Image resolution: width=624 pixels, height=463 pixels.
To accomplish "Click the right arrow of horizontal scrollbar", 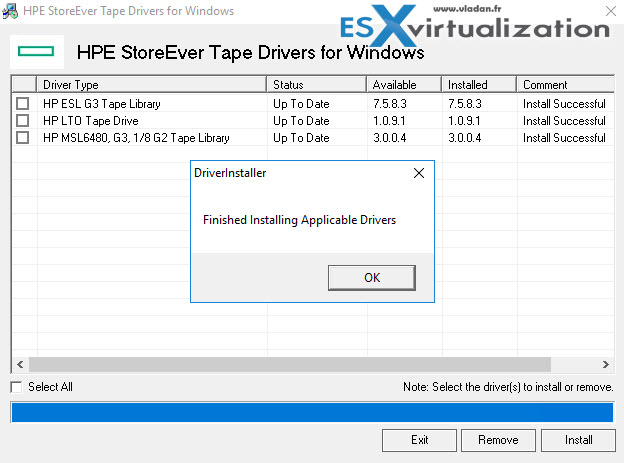I will click(x=605, y=364).
